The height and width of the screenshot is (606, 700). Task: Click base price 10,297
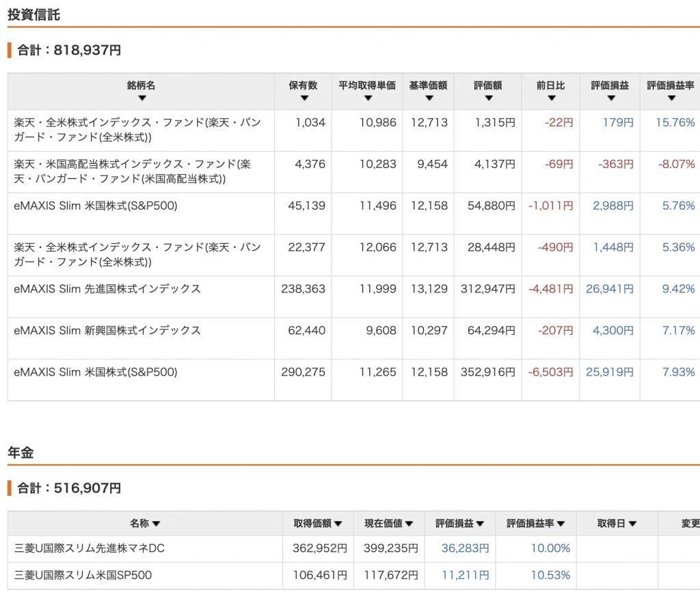(429, 330)
